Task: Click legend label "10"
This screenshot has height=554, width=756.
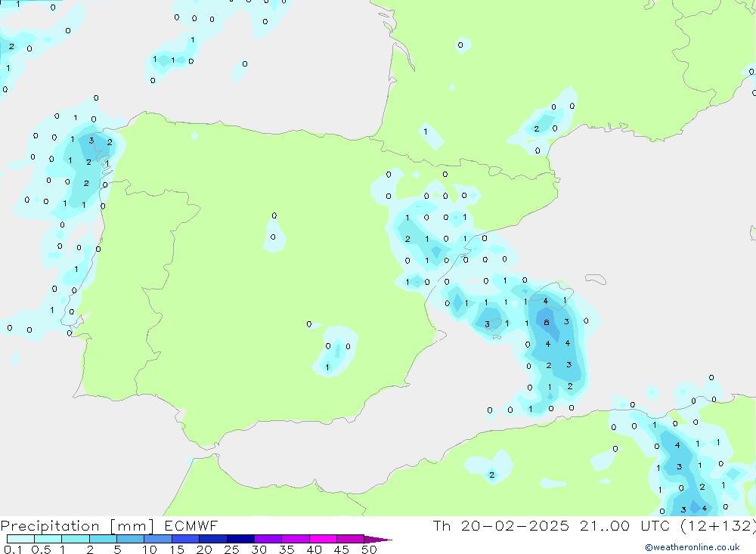Action: pyautogui.click(x=150, y=549)
